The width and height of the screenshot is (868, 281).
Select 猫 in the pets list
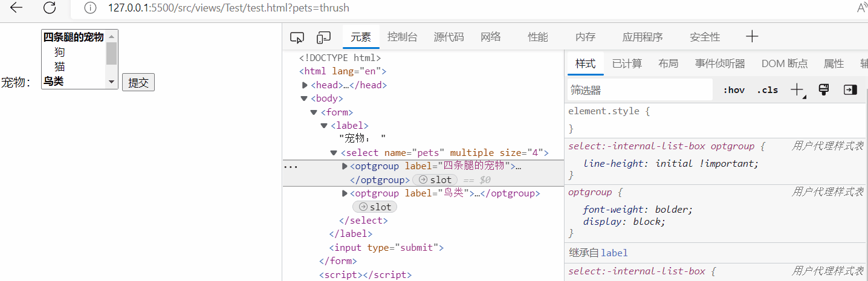[59, 66]
